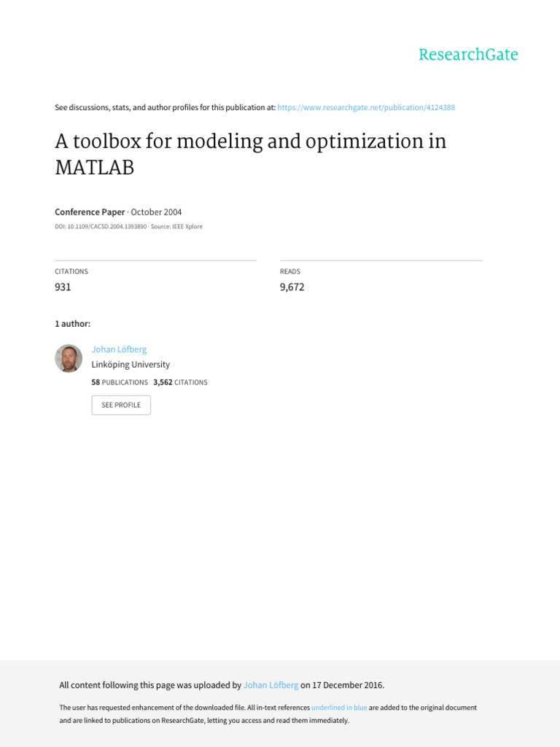The width and height of the screenshot is (560, 747).
Task: Click the Conference Paper label
Action: tap(90, 212)
